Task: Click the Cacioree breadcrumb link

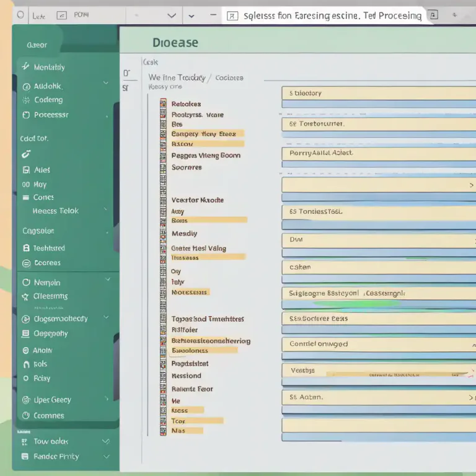Action: pos(229,78)
